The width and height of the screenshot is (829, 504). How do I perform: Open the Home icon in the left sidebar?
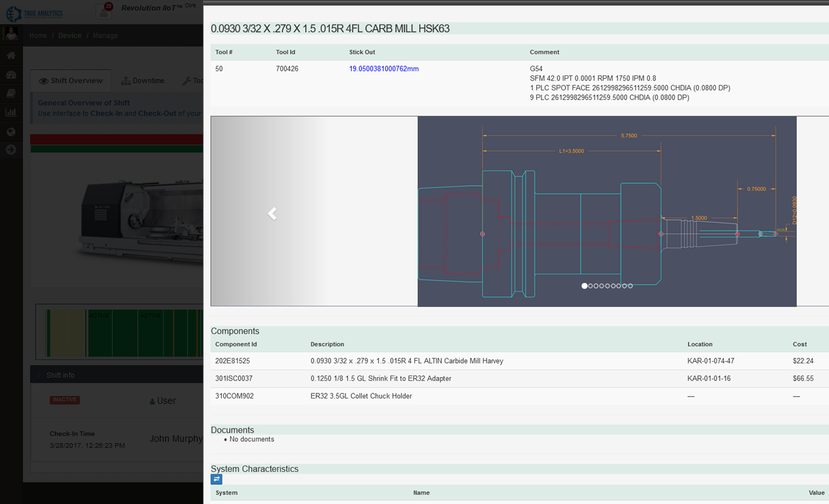10,55
